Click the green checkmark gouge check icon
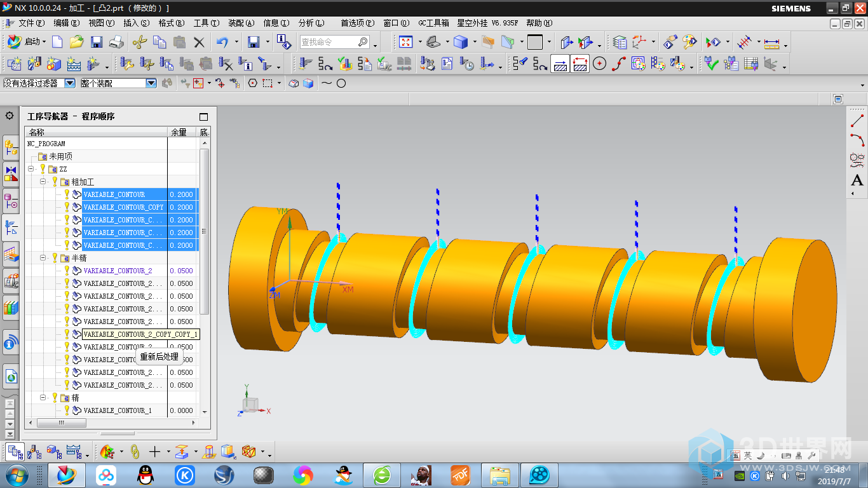This screenshot has height=488, width=868. point(712,64)
